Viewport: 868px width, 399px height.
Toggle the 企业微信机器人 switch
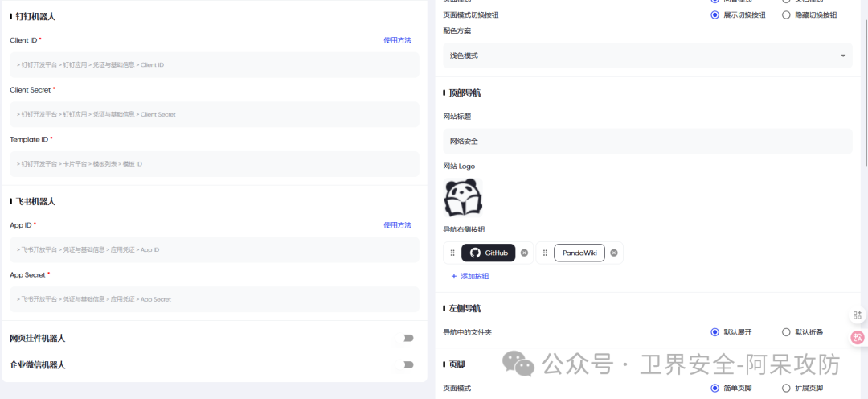(405, 364)
